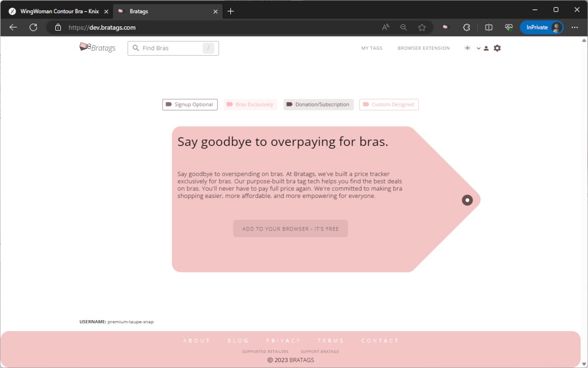Click the Bratags logo in the header
588x368 pixels.
tap(97, 47)
